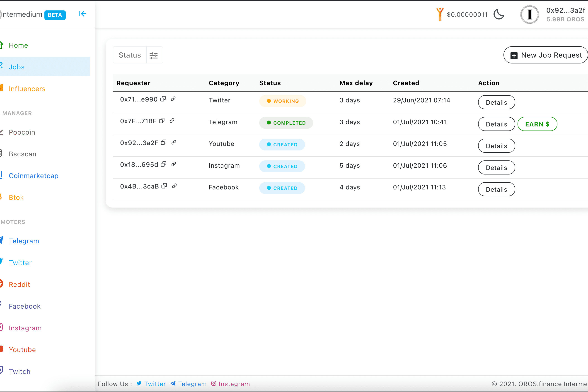The height and width of the screenshot is (392, 588).
Task: Copy the 0x71...e990 requester address
Action: tap(163, 99)
